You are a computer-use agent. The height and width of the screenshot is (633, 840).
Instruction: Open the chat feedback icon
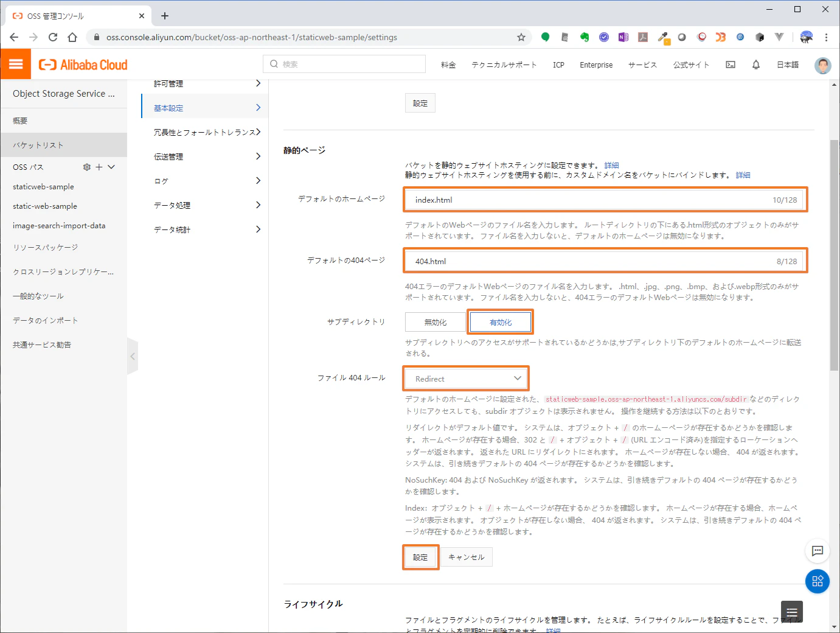point(817,551)
